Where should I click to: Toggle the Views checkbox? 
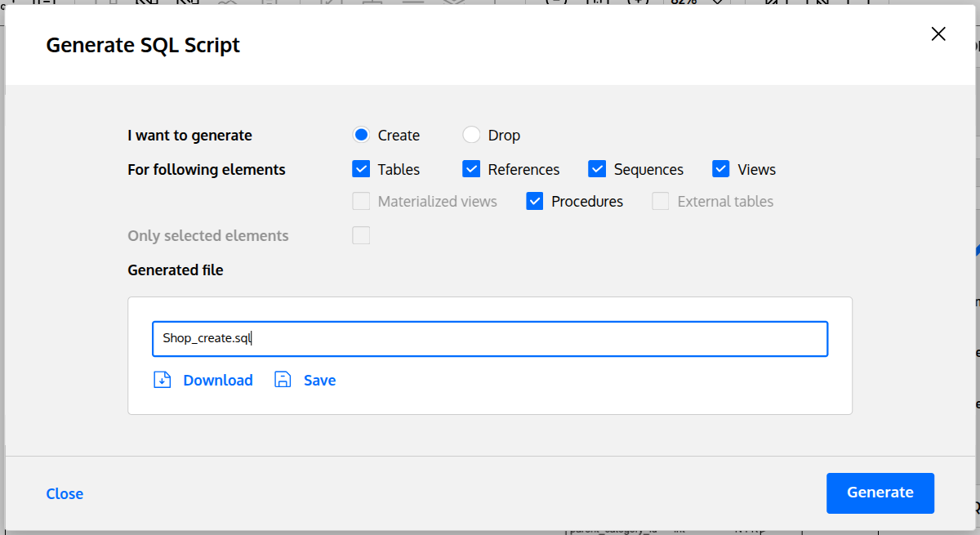click(720, 169)
